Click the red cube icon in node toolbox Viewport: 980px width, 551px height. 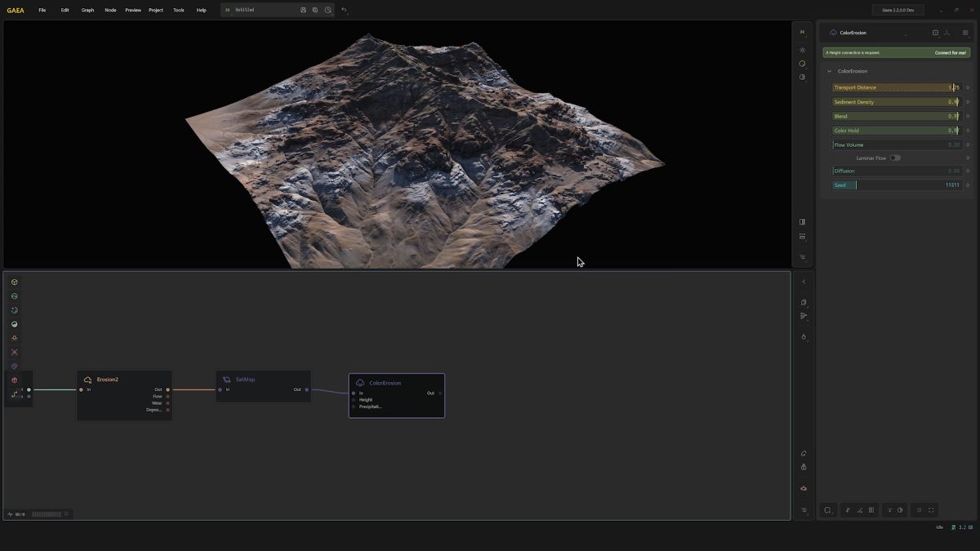pos(15,380)
